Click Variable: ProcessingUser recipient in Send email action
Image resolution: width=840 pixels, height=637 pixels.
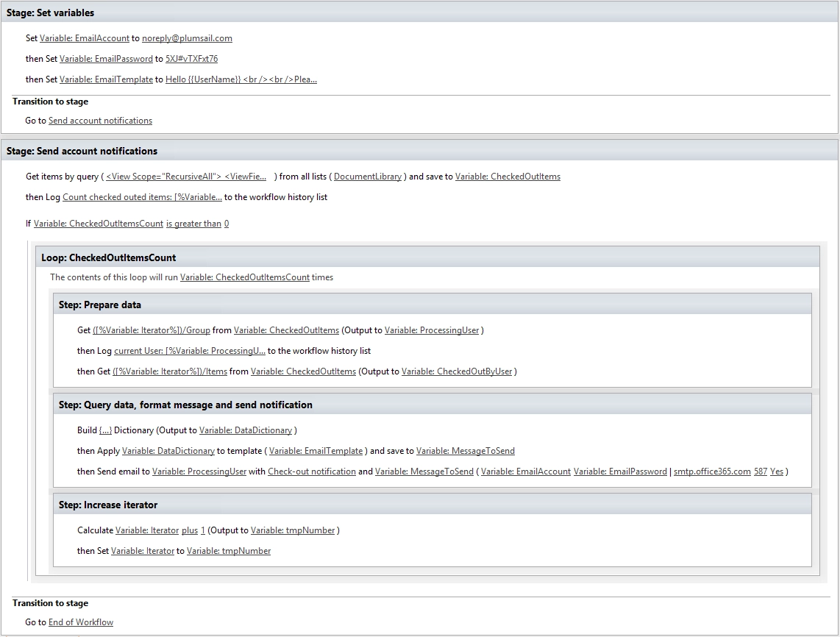coord(199,471)
